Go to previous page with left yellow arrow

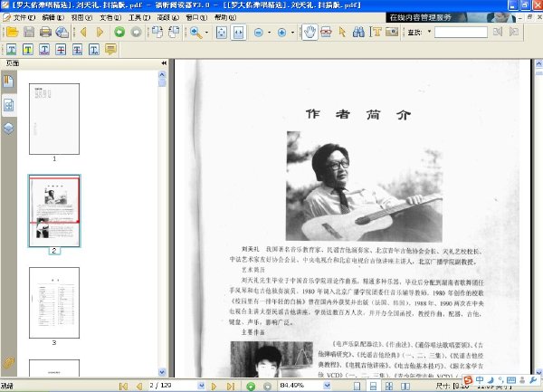[83, 33]
